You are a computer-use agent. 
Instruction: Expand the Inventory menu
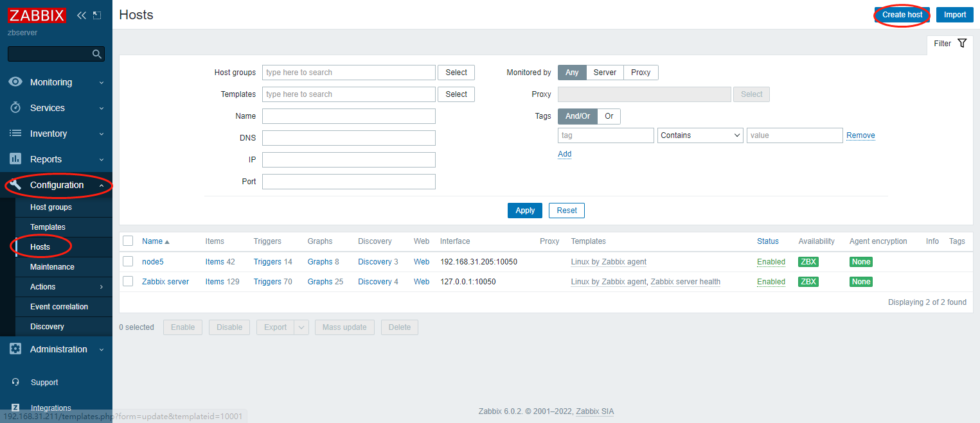(56, 134)
